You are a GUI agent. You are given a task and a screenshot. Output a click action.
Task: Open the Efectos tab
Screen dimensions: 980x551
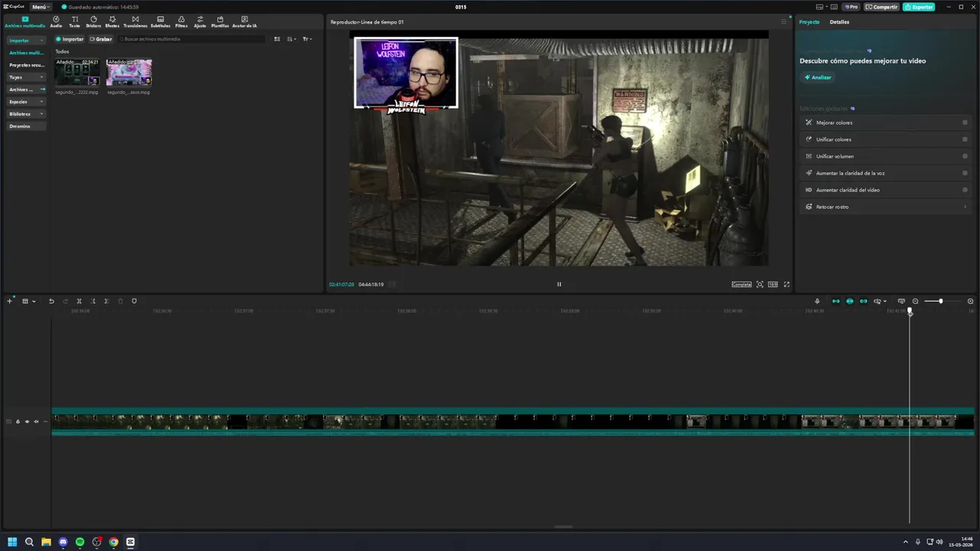click(x=113, y=21)
